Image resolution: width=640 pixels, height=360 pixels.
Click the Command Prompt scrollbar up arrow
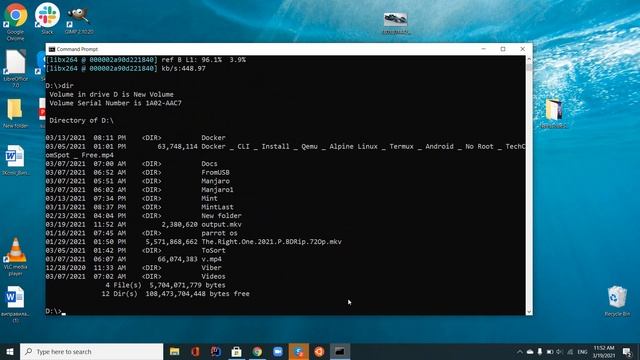pos(529,60)
